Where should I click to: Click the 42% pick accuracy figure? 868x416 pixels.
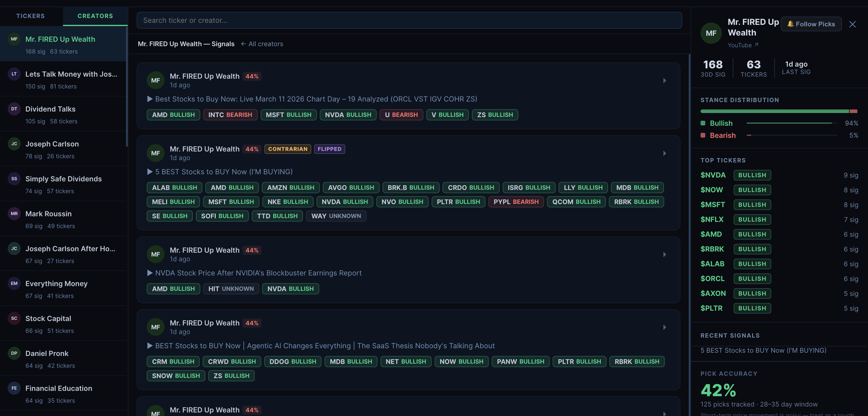coord(718,390)
